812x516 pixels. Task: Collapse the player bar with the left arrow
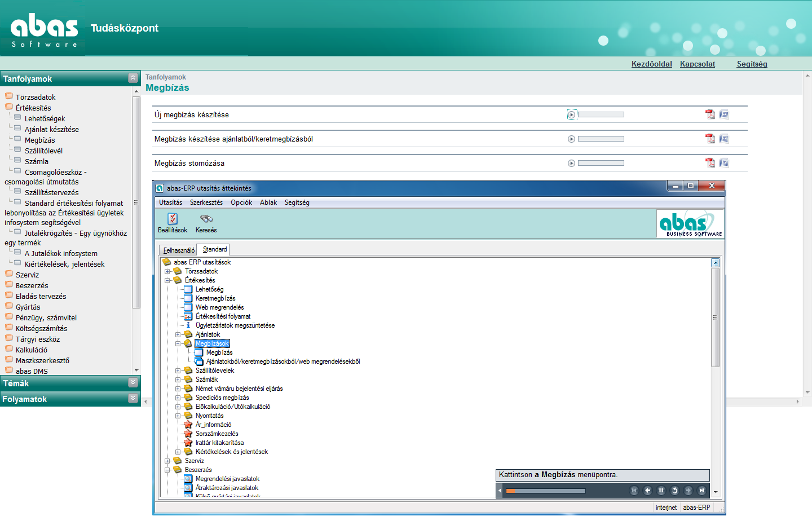click(499, 491)
